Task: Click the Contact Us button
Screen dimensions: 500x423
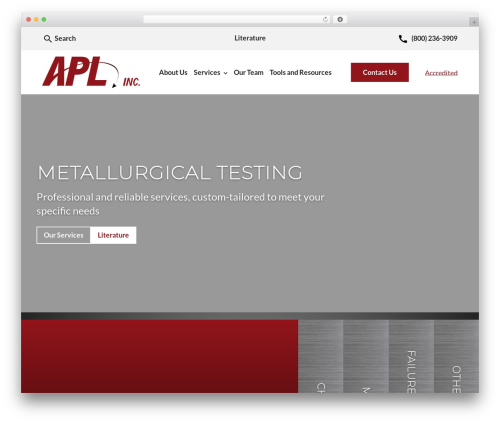Action: point(380,72)
